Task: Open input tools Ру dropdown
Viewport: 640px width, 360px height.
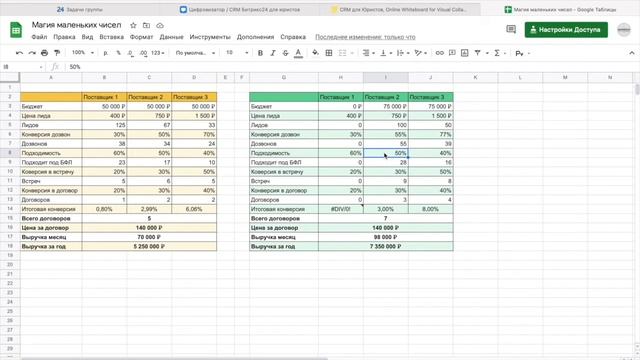Action: pos(522,53)
